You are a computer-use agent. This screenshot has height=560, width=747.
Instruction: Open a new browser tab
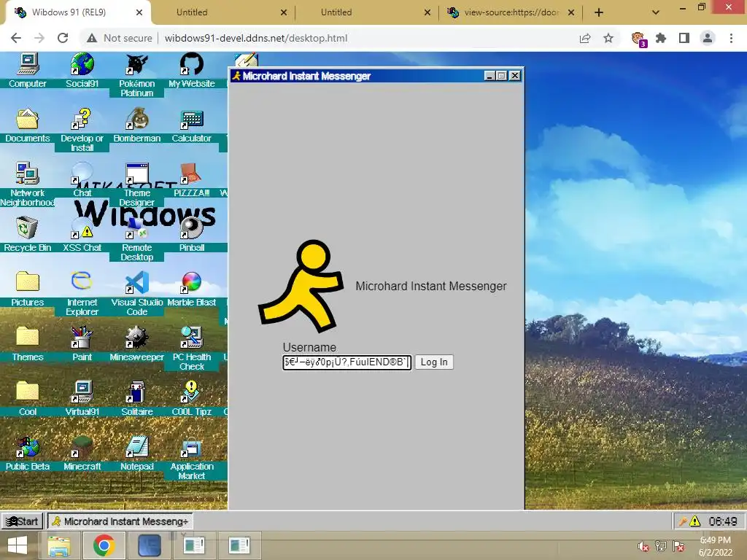[x=599, y=12]
